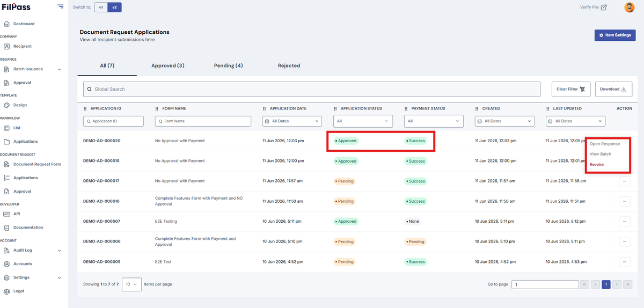The width and height of the screenshot is (644, 308).
Task: Click the Verify File external link icon
Action: pos(604,8)
